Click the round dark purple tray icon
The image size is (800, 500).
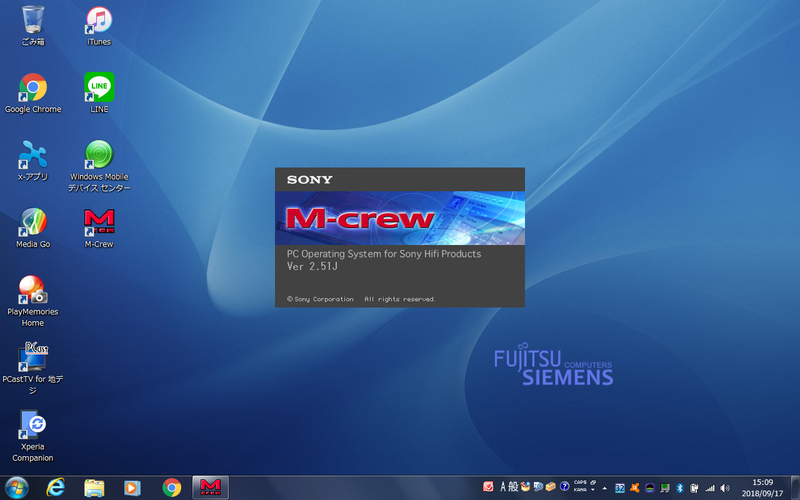click(649, 488)
